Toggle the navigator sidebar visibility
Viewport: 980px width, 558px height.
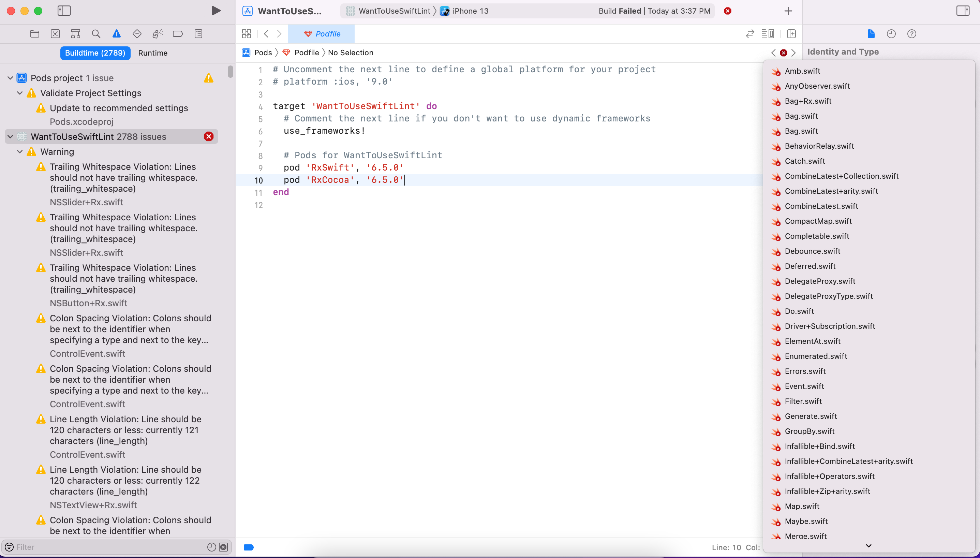point(64,11)
